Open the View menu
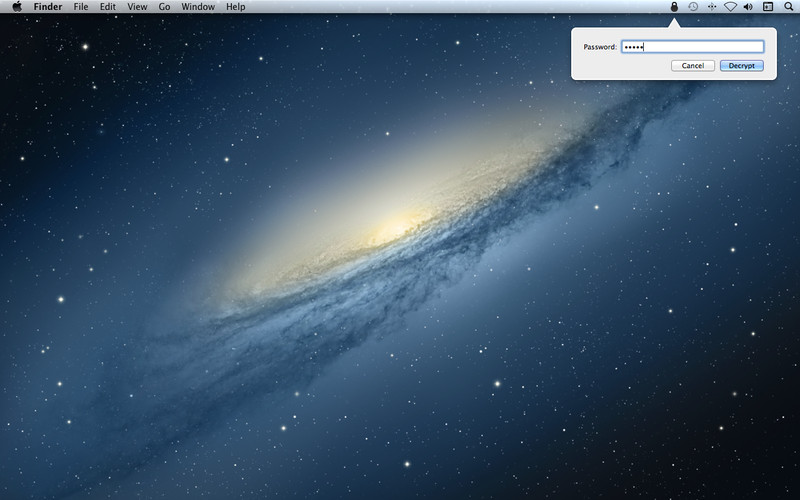800x500 pixels. tap(137, 7)
